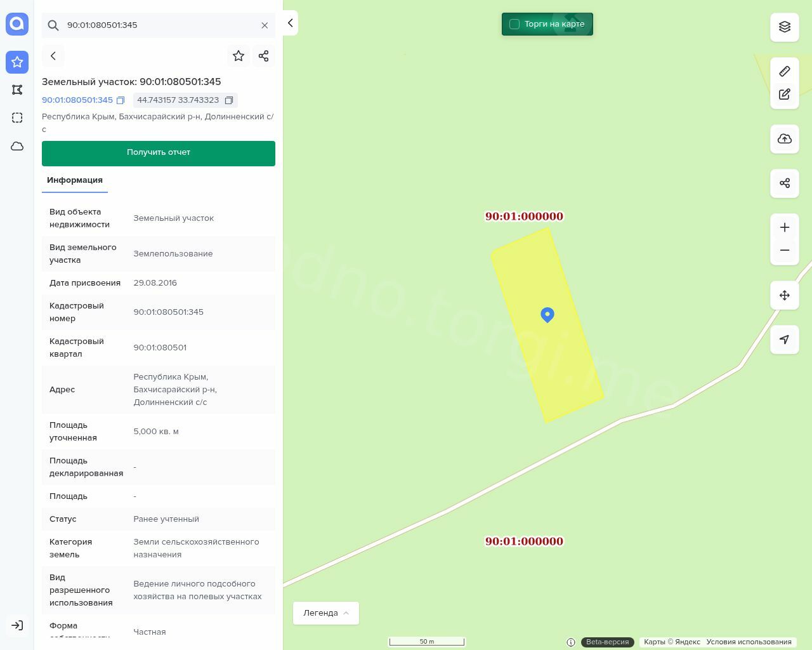This screenshot has width=812, height=650.
Task: Click the geolocation arrow button
Action: click(785, 340)
